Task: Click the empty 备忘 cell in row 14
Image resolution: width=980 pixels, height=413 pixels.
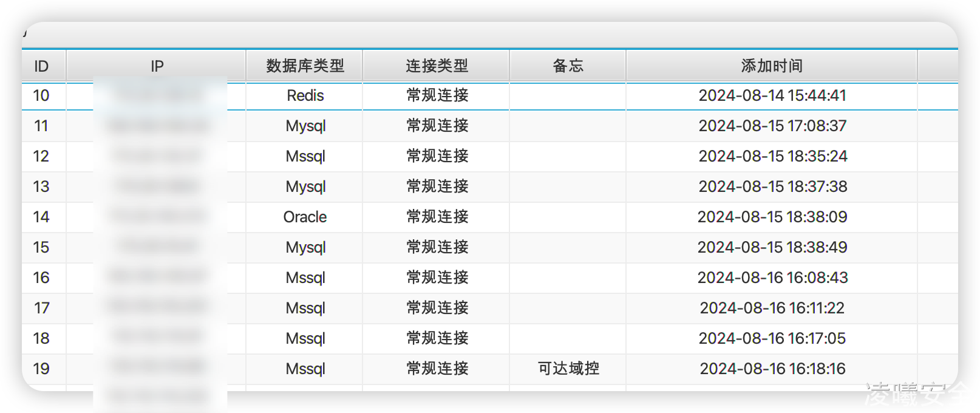Action: click(x=568, y=217)
